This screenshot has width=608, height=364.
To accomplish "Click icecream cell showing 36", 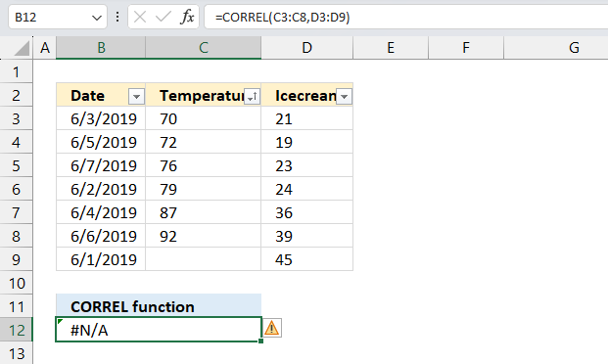I will pyautogui.click(x=307, y=212).
